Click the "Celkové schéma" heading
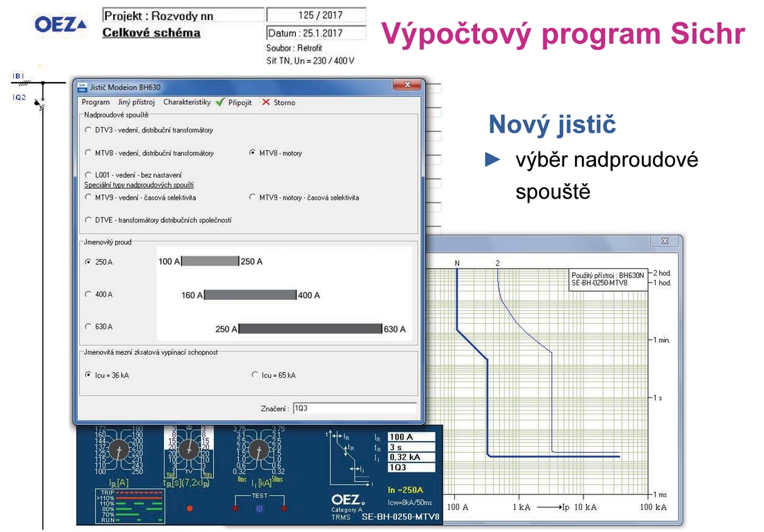This screenshot has width=764, height=532. [151, 33]
